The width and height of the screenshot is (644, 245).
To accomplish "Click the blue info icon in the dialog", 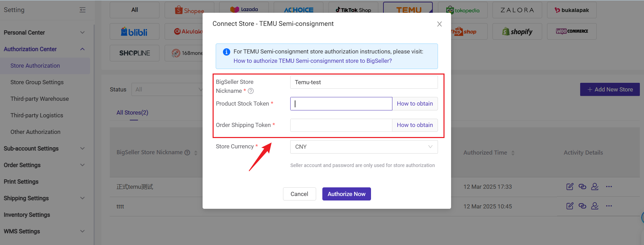I will coord(226,52).
